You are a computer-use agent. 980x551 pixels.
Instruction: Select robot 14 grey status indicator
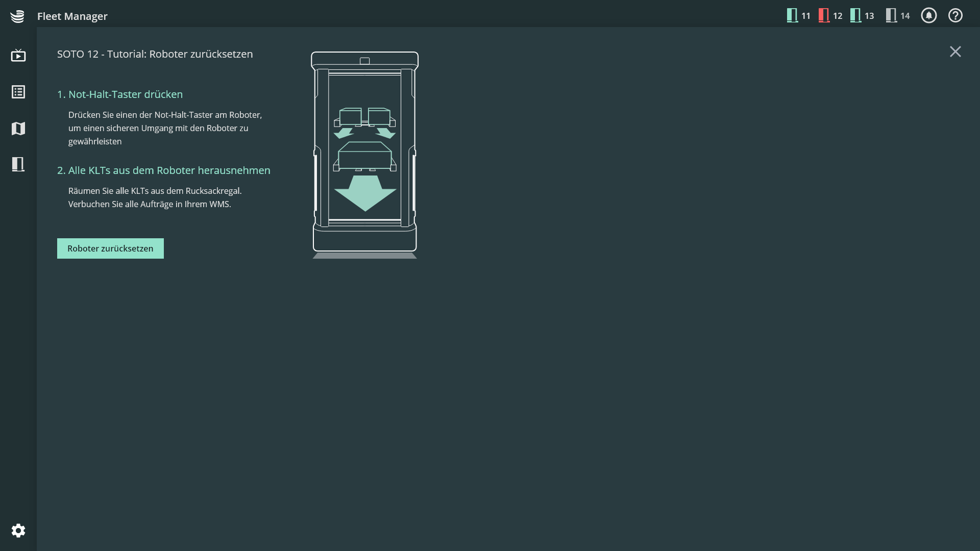(x=898, y=16)
